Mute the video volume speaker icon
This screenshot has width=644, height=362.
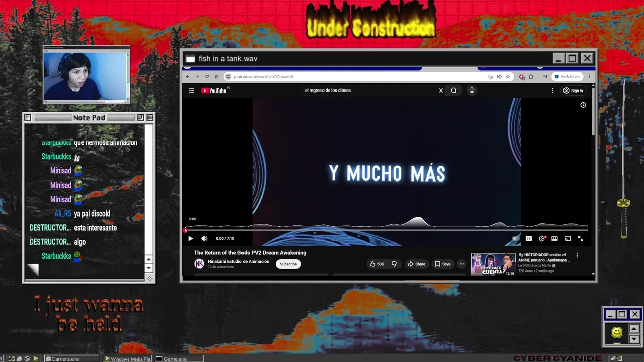204,239
